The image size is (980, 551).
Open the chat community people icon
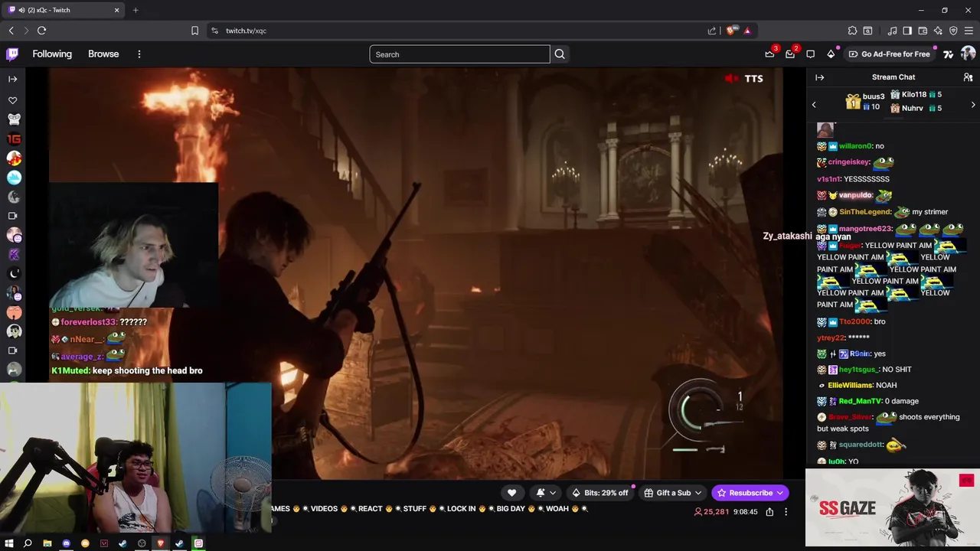click(968, 77)
